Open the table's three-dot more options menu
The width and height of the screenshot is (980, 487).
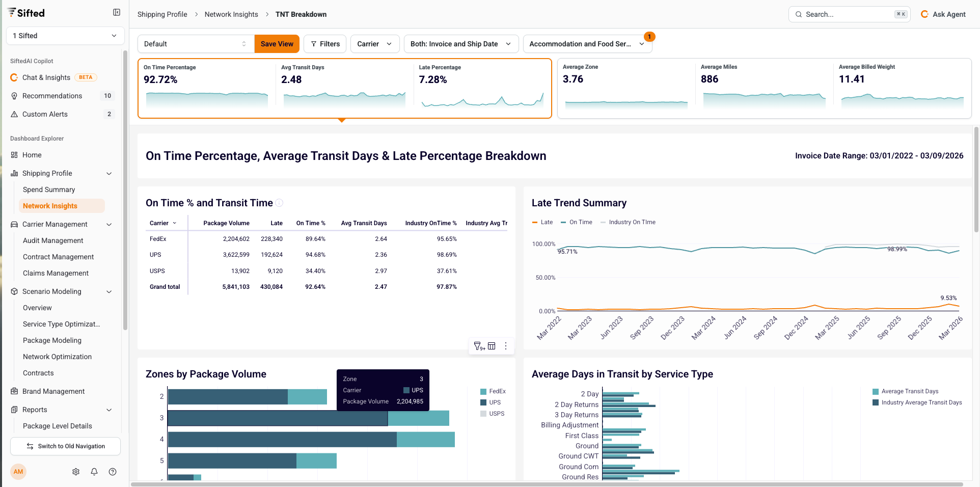click(x=506, y=346)
